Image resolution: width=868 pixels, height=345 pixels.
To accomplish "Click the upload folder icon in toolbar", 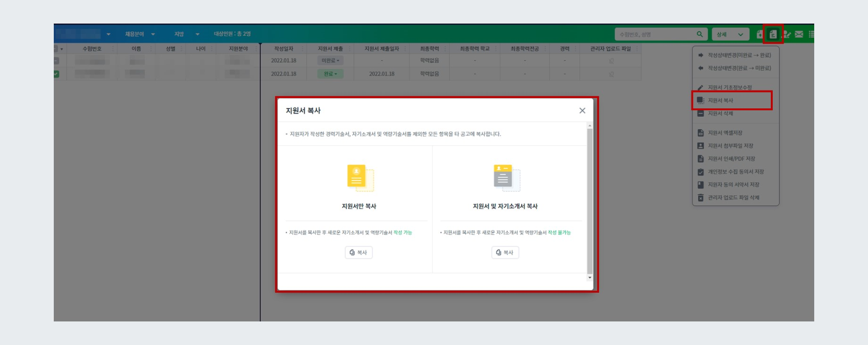I will click(x=759, y=34).
